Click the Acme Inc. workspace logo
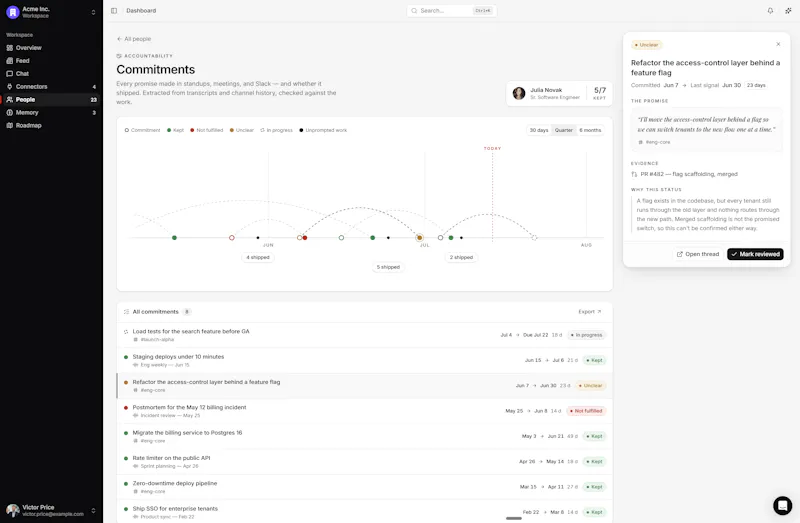The height and width of the screenshot is (523, 800). 13,12
